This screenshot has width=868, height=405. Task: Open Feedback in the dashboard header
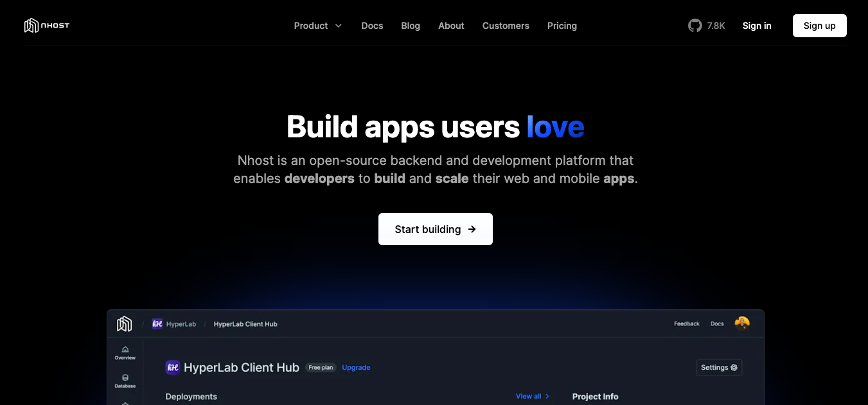[687, 323]
